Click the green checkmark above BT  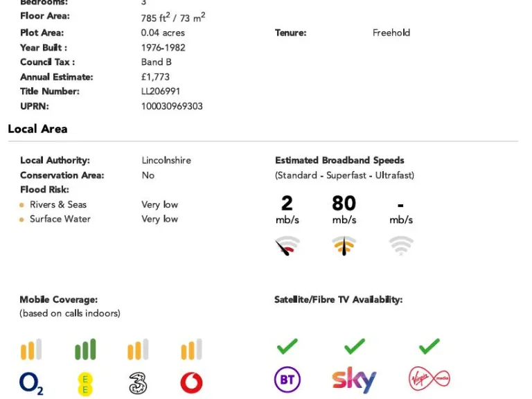(x=287, y=346)
